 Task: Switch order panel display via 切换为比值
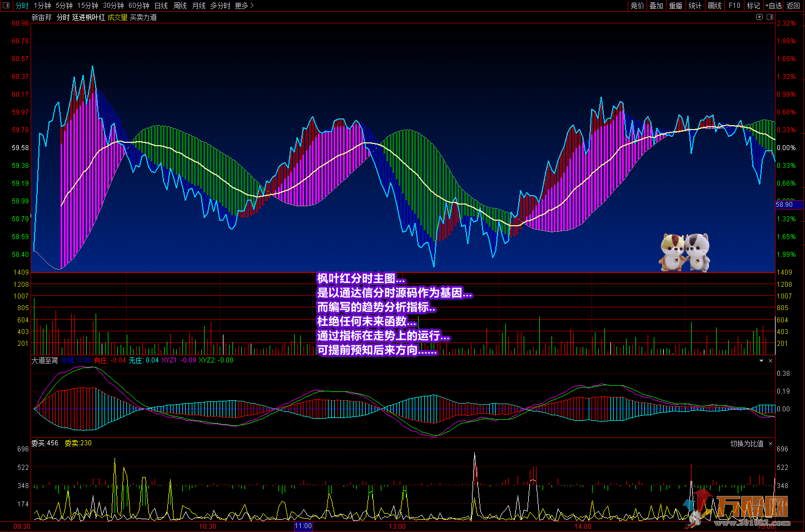click(x=747, y=444)
